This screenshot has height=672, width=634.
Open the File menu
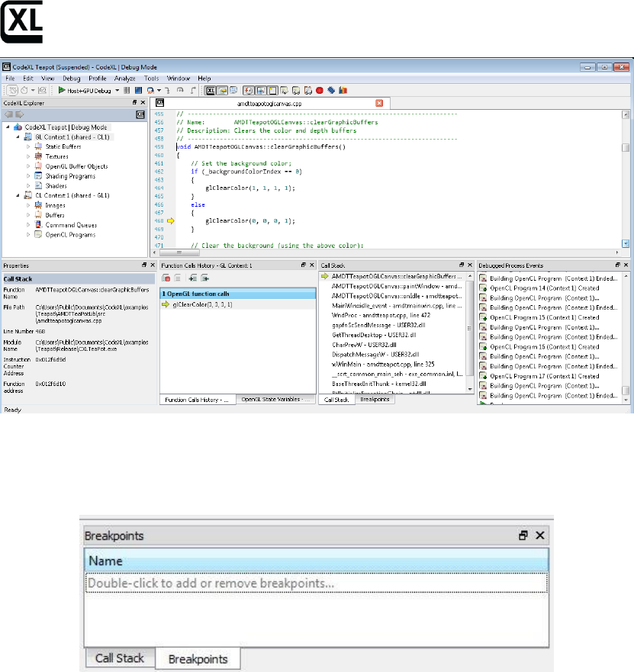click(10, 79)
